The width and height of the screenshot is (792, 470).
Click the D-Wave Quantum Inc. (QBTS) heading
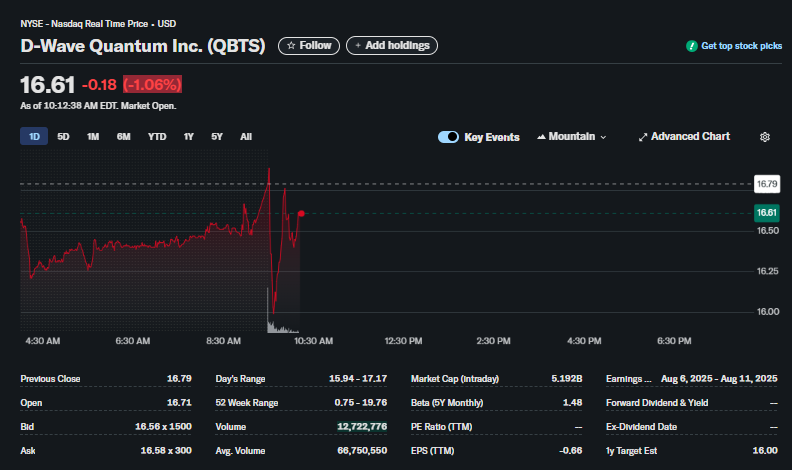(x=143, y=46)
